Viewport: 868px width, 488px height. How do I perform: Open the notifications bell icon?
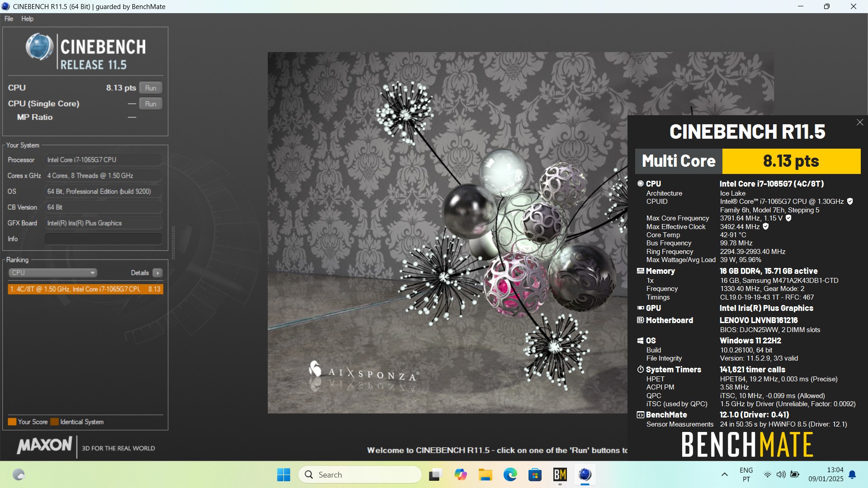[852, 474]
